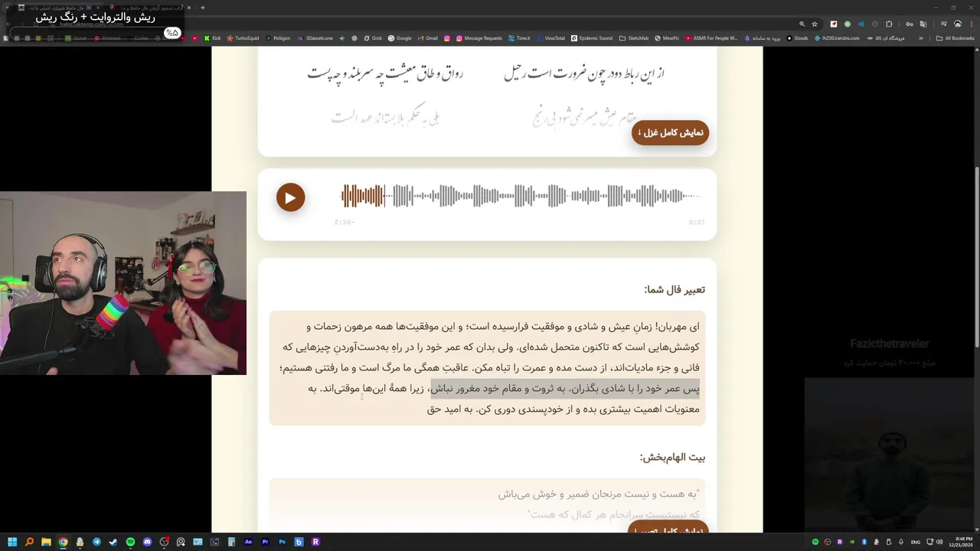The height and width of the screenshot is (551, 980).
Task: Open the Message Requests bookmark
Action: click(479, 37)
